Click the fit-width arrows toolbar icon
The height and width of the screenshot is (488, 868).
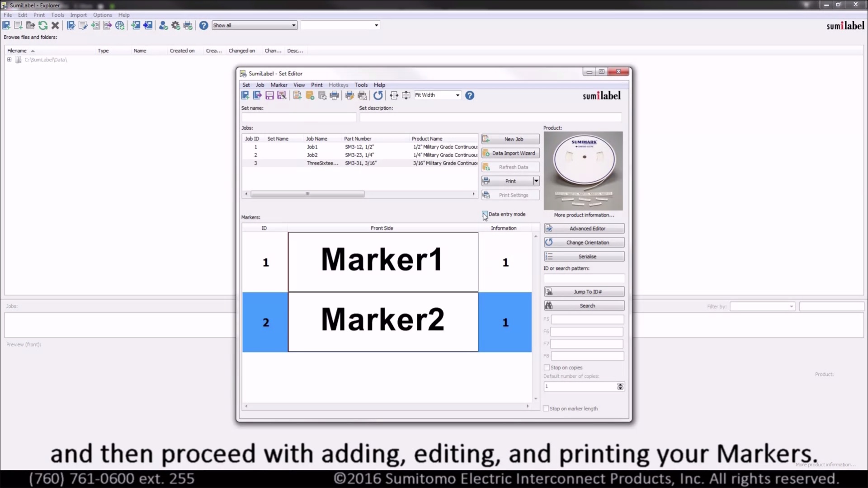(394, 95)
